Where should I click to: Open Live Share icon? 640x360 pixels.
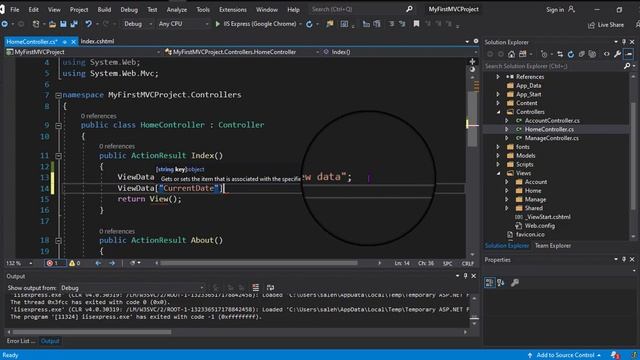(591, 25)
